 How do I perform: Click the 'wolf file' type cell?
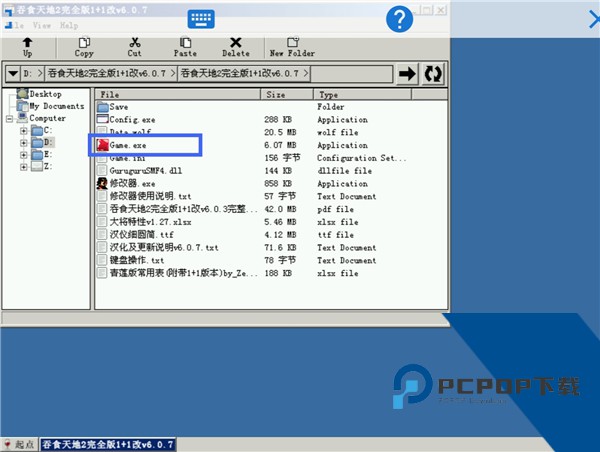coord(338,132)
